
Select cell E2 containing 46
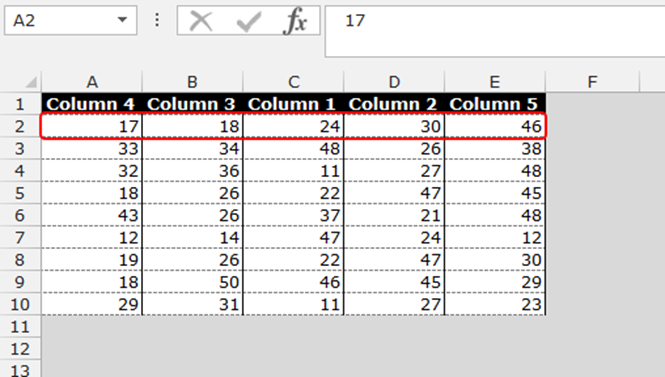pos(495,126)
